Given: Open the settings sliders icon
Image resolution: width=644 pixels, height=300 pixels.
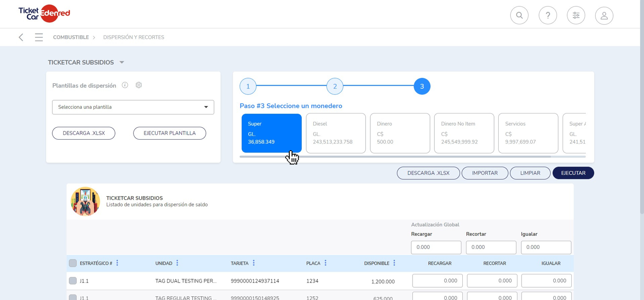Looking at the screenshot, I should (576, 16).
